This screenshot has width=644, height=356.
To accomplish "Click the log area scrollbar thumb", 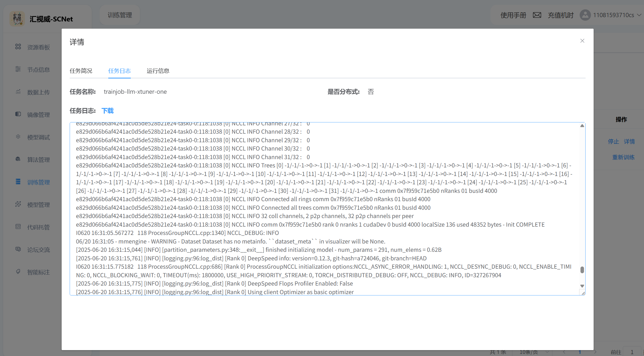I will point(582,270).
